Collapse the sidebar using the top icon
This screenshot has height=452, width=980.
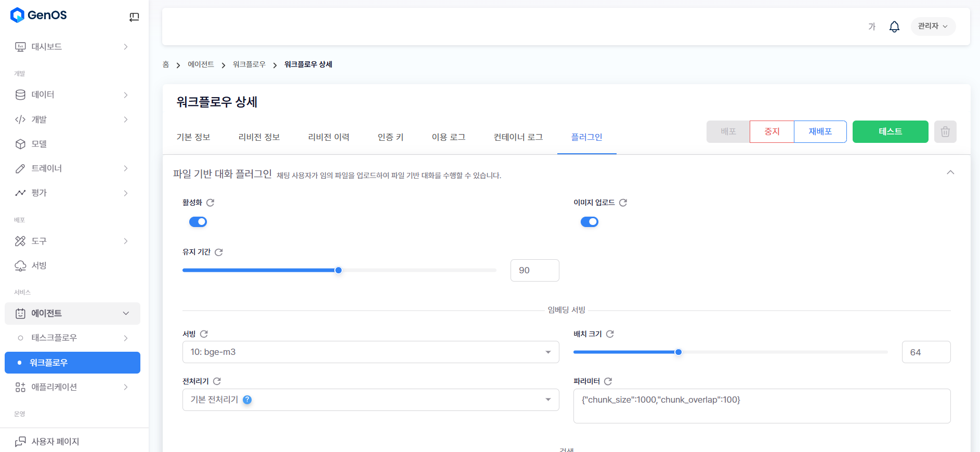(x=134, y=17)
